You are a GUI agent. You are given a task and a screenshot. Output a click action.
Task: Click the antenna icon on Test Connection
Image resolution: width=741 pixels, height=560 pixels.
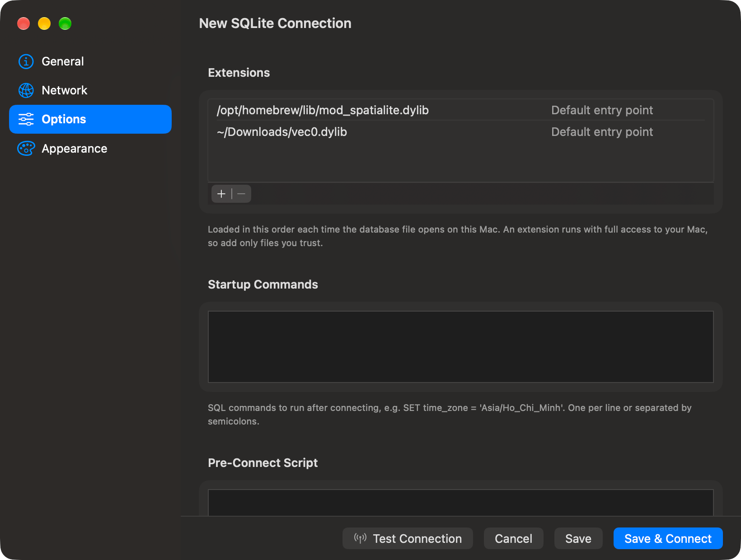[360, 538]
